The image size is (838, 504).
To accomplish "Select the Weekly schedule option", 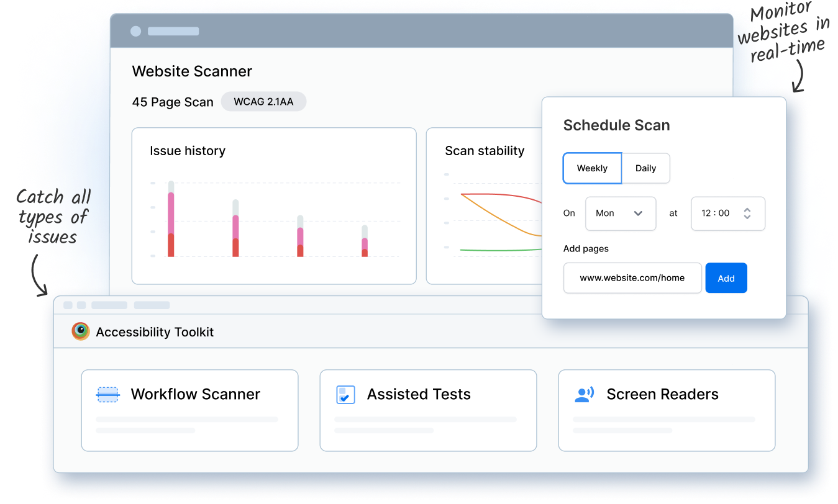I will (592, 168).
